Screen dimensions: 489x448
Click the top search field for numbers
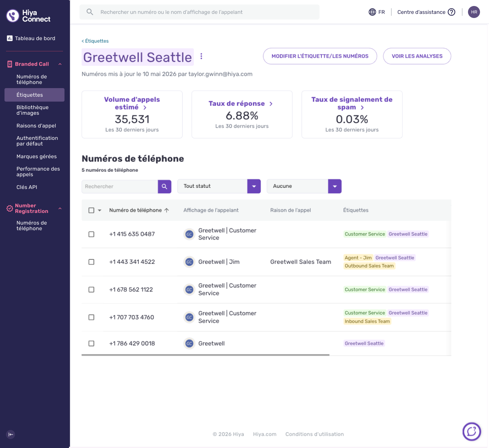point(199,12)
